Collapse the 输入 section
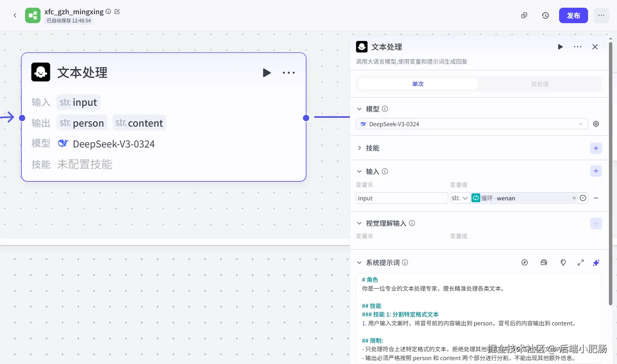The height and width of the screenshot is (364, 617). coord(359,171)
